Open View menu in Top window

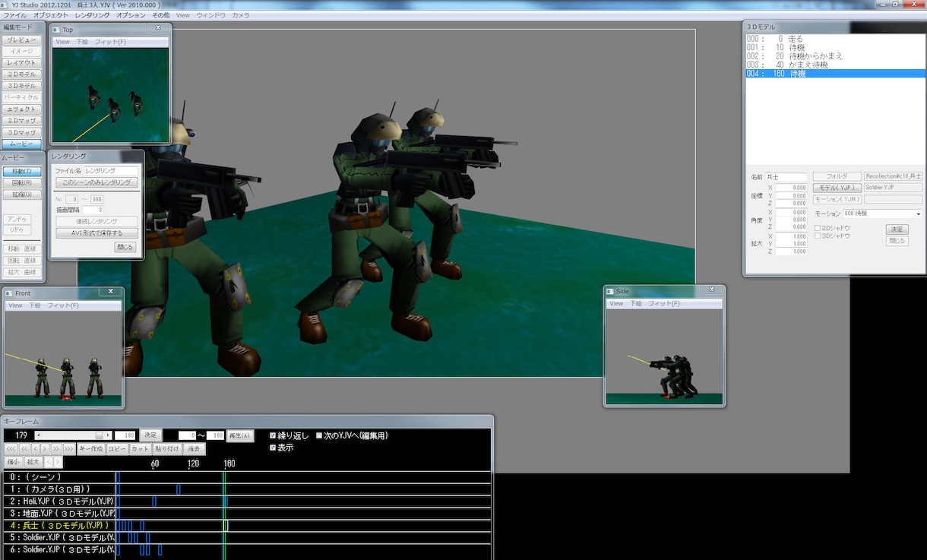[x=62, y=42]
